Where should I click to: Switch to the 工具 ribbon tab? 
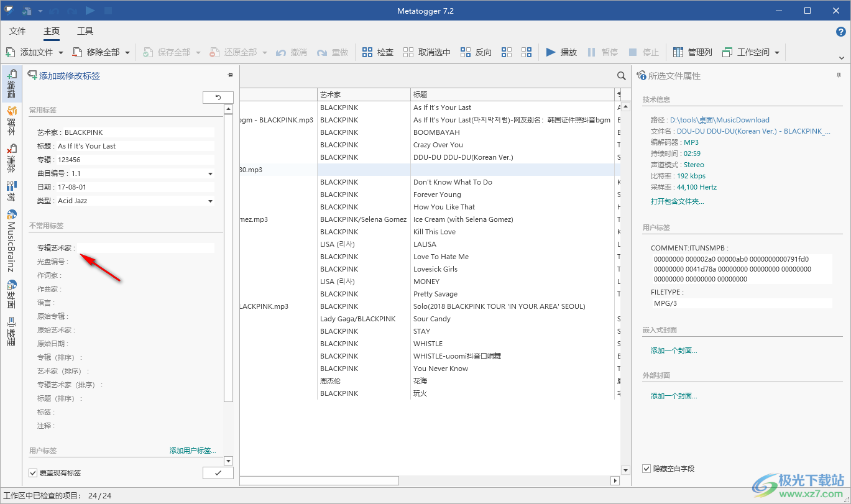pos(85,31)
